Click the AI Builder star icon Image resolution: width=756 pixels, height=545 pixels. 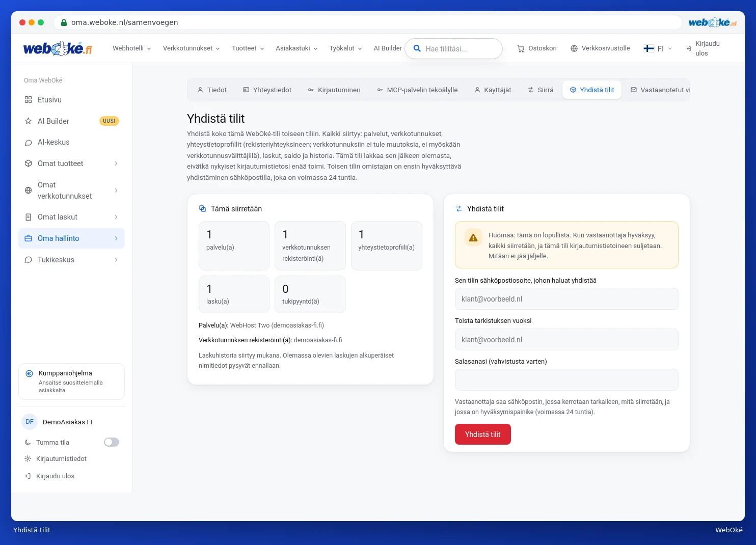click(x=29, y=121)
